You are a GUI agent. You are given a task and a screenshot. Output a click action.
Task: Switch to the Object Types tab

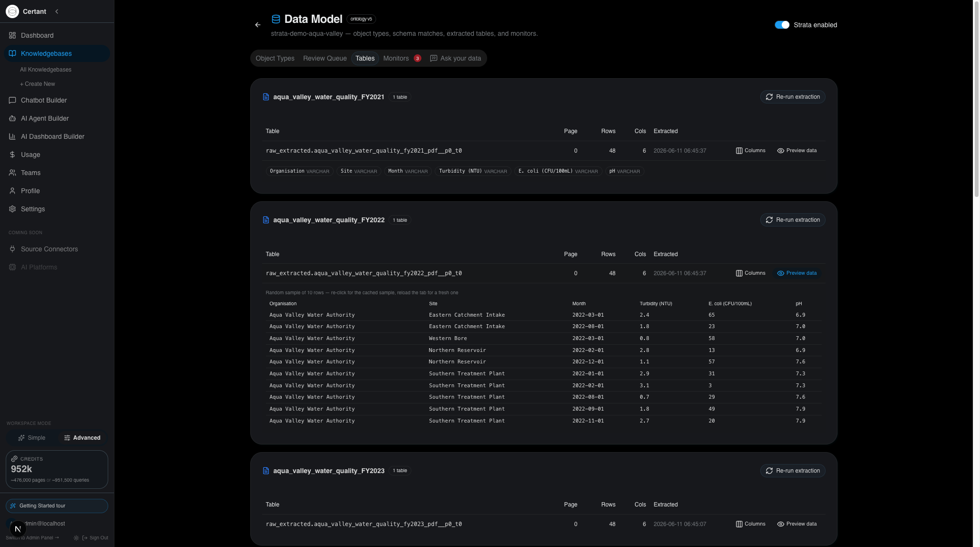(x=275, y=58)
